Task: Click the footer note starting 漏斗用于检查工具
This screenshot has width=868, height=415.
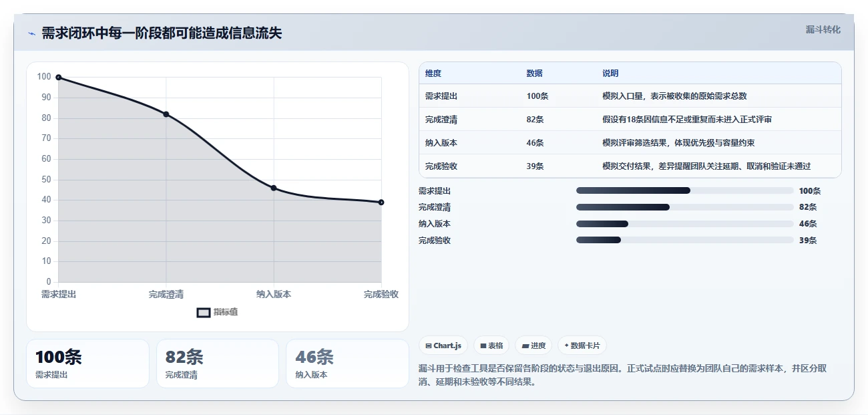Action: tap(623, 376)
